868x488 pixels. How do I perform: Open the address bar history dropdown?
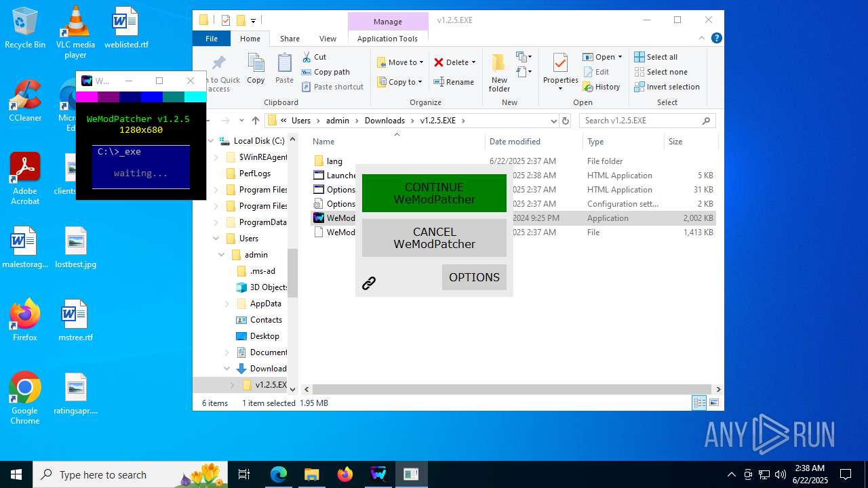click(x=553, y=121)
